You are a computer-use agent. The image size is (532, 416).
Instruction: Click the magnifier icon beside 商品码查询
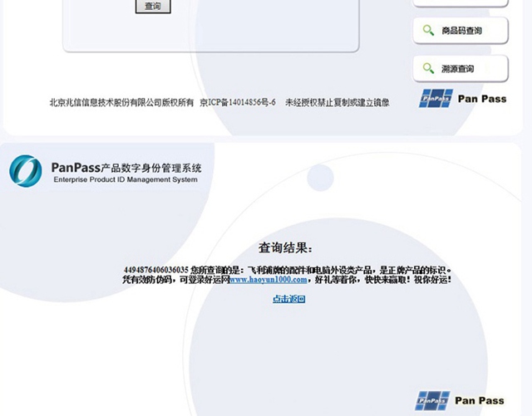[429, 31]
